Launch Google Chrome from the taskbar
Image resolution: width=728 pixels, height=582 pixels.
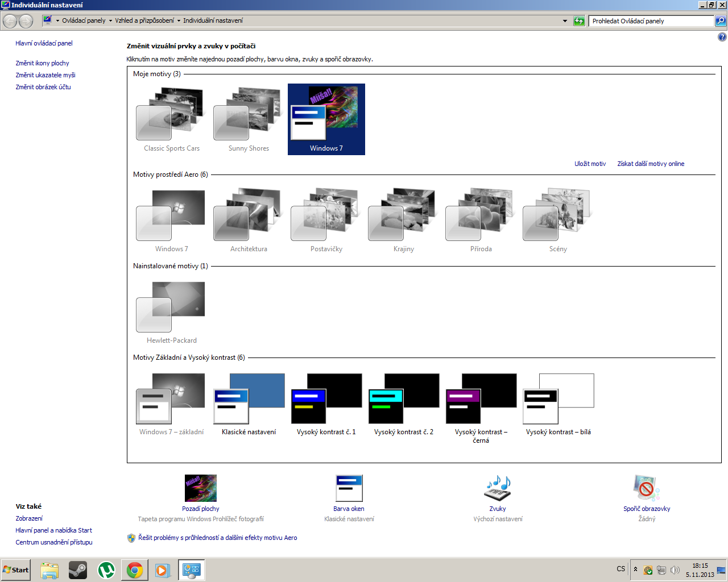[x=135, y=569]
